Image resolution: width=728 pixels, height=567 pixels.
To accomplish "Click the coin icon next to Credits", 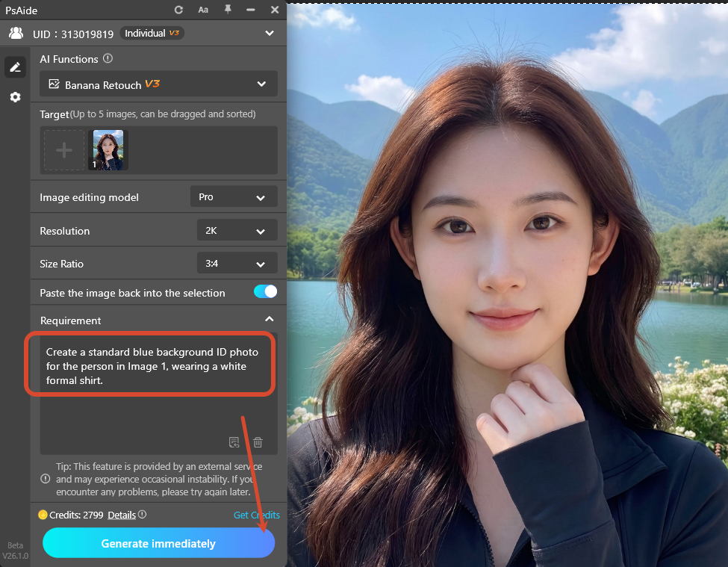I will [43, 515].
